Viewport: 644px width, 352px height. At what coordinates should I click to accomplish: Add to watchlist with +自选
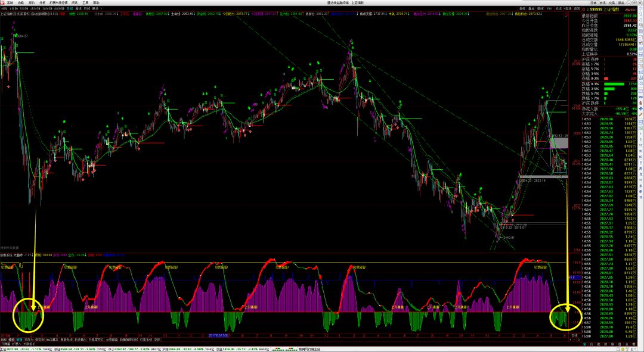[x=568, y=8]
